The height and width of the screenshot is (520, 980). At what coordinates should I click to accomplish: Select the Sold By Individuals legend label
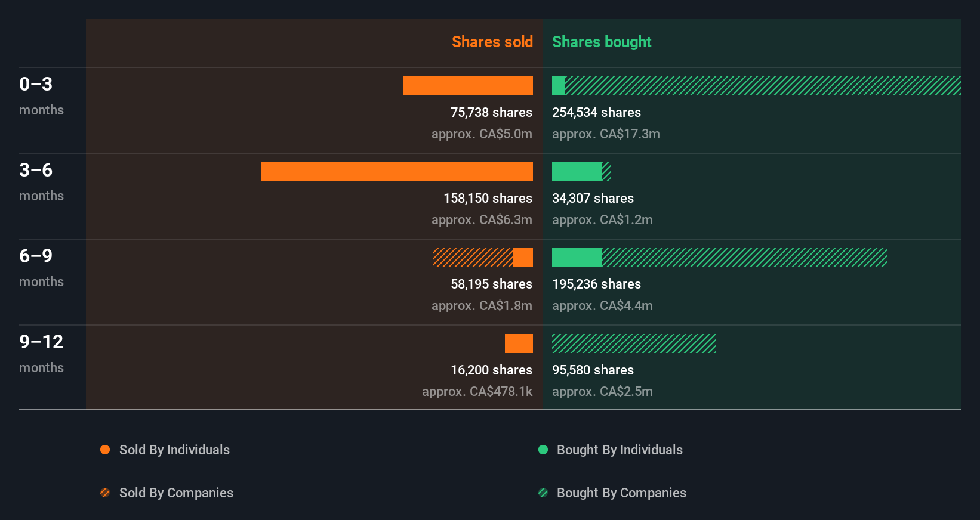tap(174, 450)
